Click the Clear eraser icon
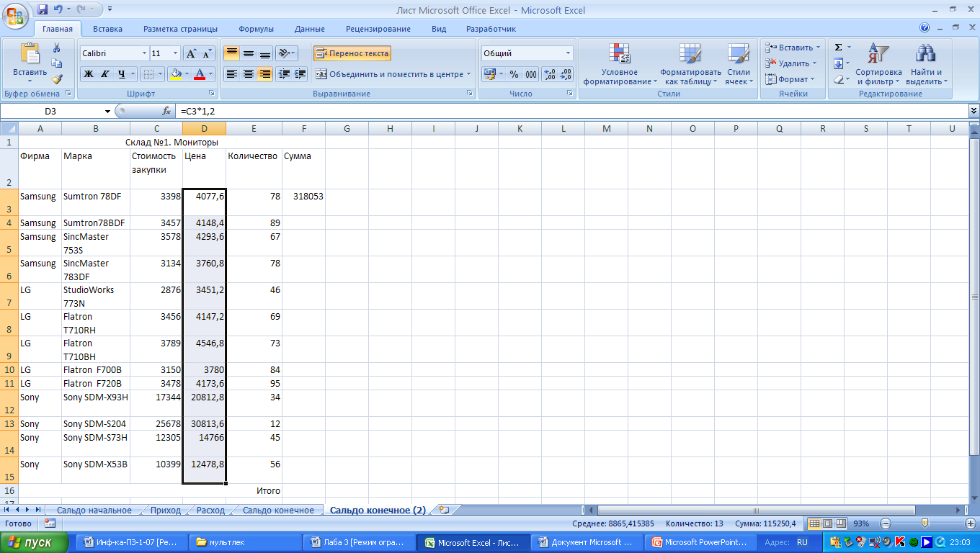The image size is (980, 553). (x=839, y=79)
